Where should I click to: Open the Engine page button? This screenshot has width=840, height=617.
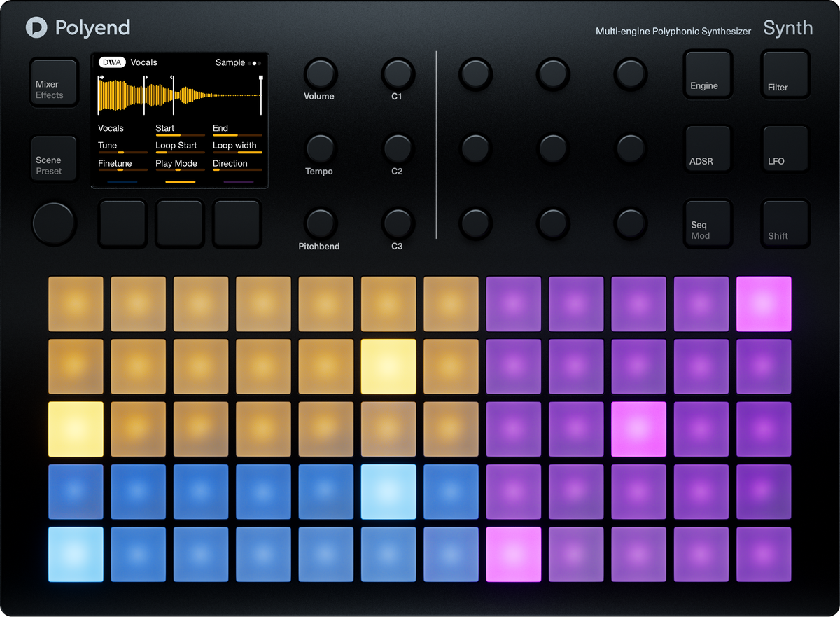tap(708, 74)
